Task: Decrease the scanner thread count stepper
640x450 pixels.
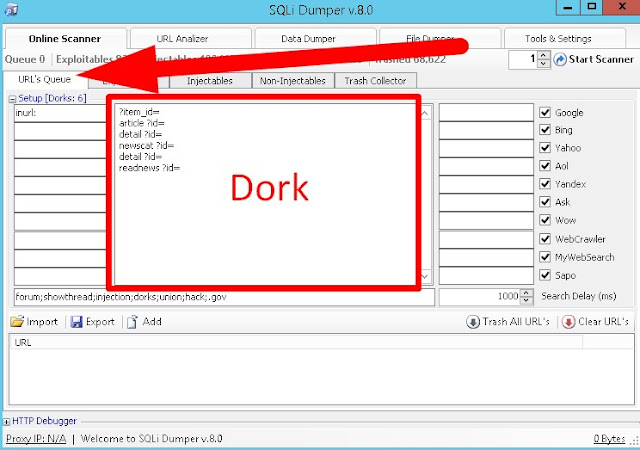Action: 543,63
